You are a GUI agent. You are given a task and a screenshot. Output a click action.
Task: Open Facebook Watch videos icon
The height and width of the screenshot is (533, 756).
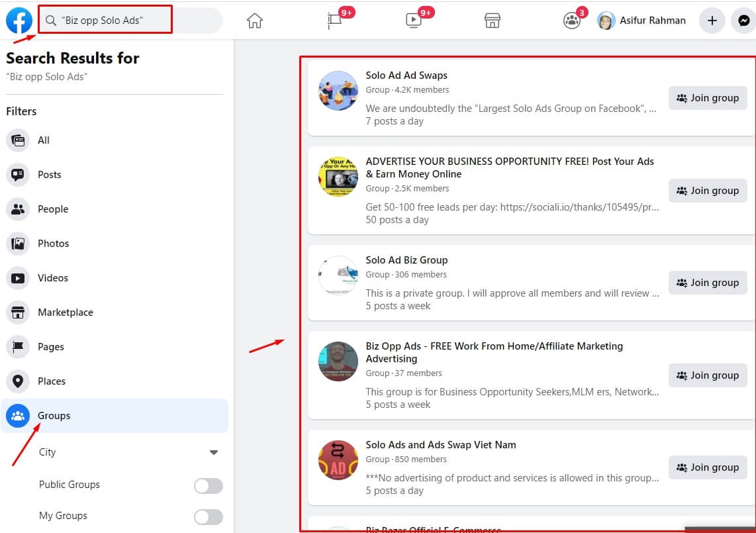[412, 21]
